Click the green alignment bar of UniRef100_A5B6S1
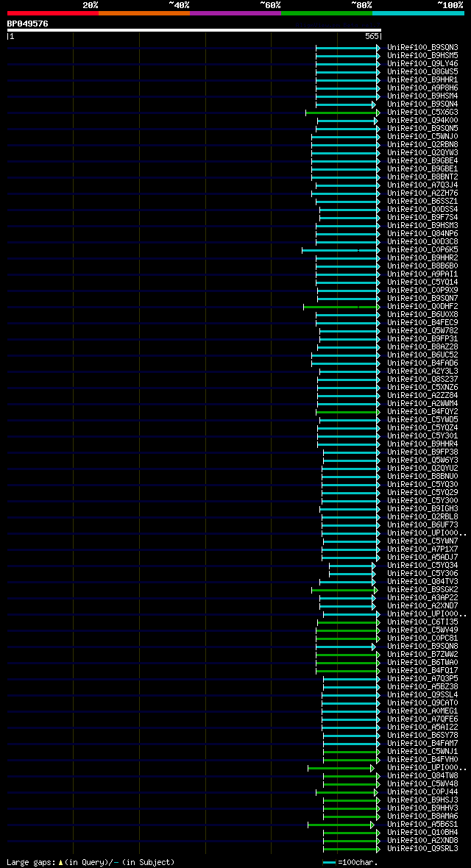Screen dimensions: 471x868 point(341,825)
